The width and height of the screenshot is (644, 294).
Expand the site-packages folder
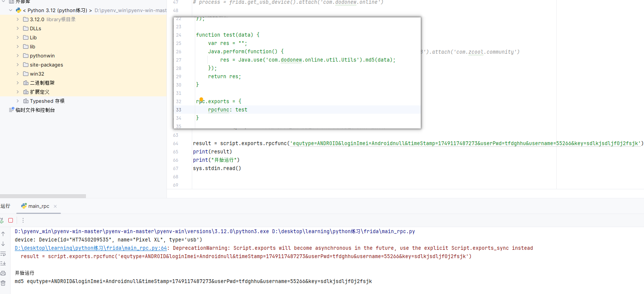point(18,65)
